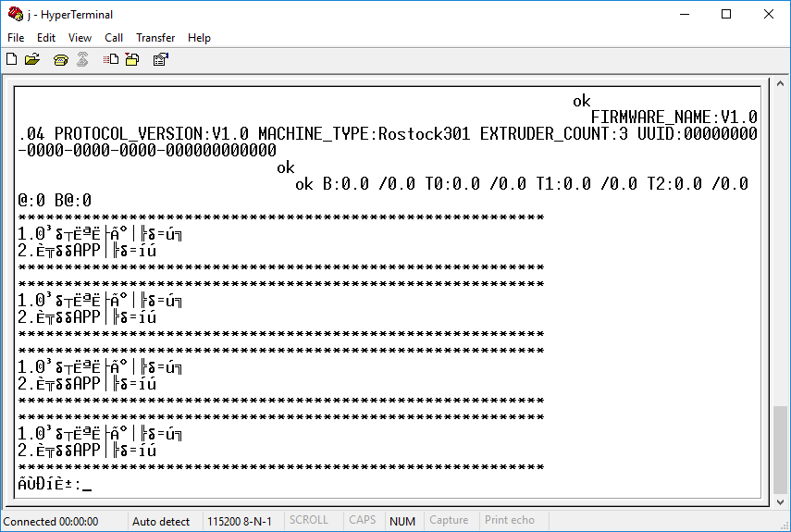Viewport: 791px width, 532px height.
Task: Click the grayed-out Disconnect phone icon
Action: click(x=82, y=59)
